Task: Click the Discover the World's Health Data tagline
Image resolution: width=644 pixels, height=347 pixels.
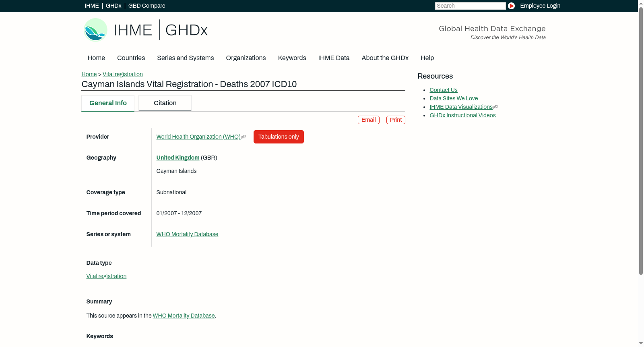Action: pyautogui.click(x=508, y=37)
